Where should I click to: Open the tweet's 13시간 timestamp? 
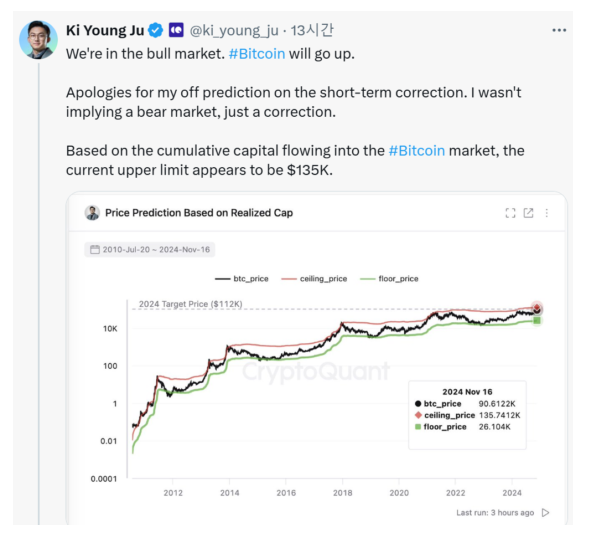pyautogui.click(x=313, y=30)
